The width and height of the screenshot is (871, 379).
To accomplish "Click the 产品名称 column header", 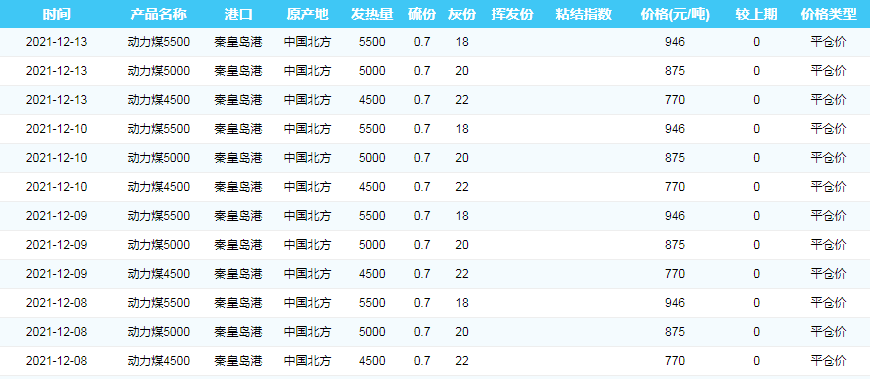I will (x=158, y=14).
